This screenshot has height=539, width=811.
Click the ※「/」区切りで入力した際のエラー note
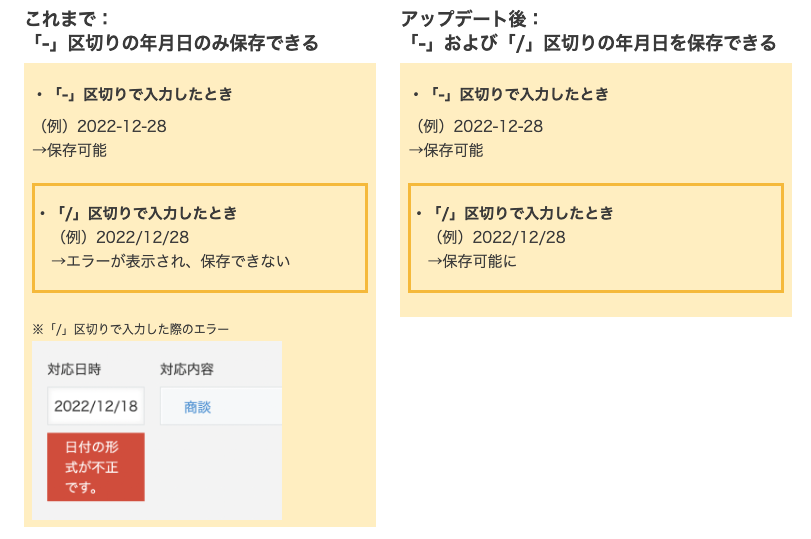tap(130, 329)
